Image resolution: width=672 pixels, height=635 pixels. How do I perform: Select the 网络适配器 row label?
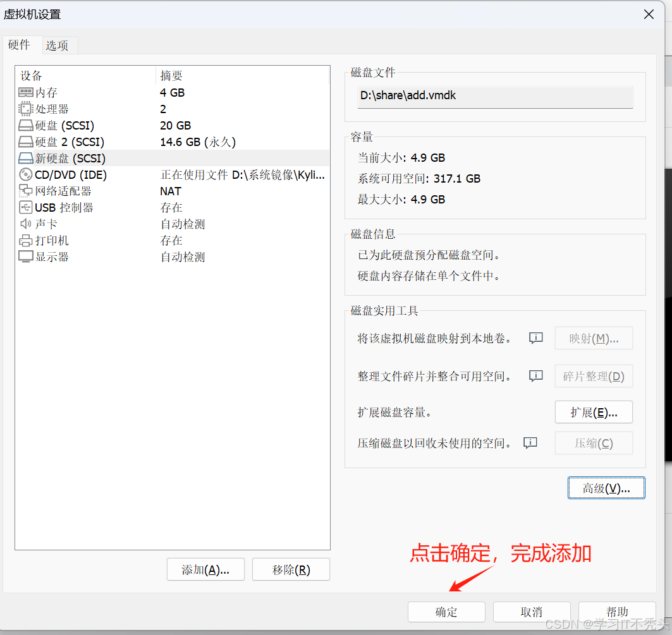[x=63, y=191]
